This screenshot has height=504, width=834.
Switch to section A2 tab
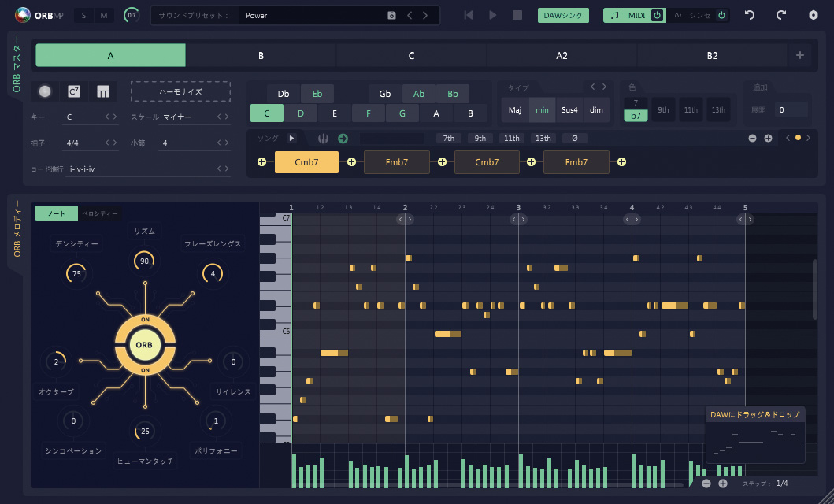[562, 55]
